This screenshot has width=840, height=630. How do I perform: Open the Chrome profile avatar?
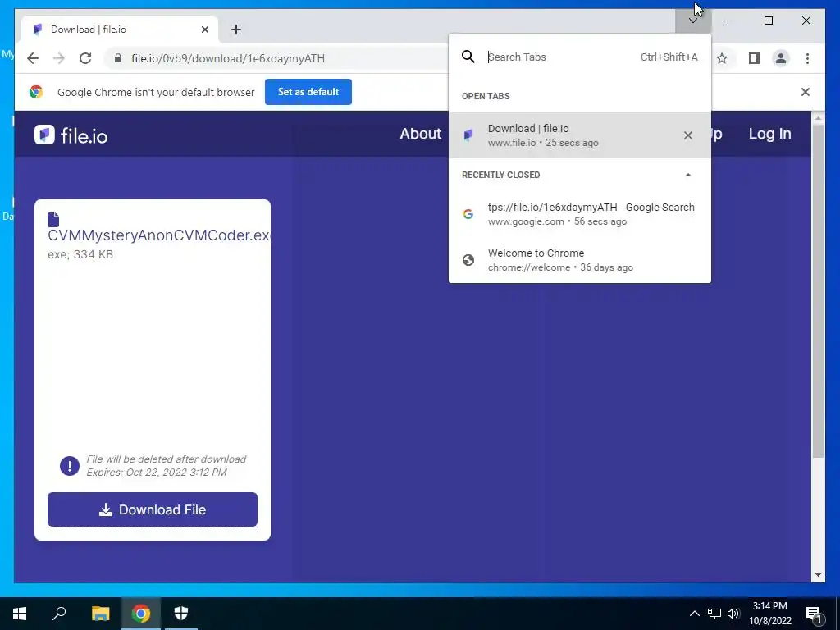pos(781,58)
